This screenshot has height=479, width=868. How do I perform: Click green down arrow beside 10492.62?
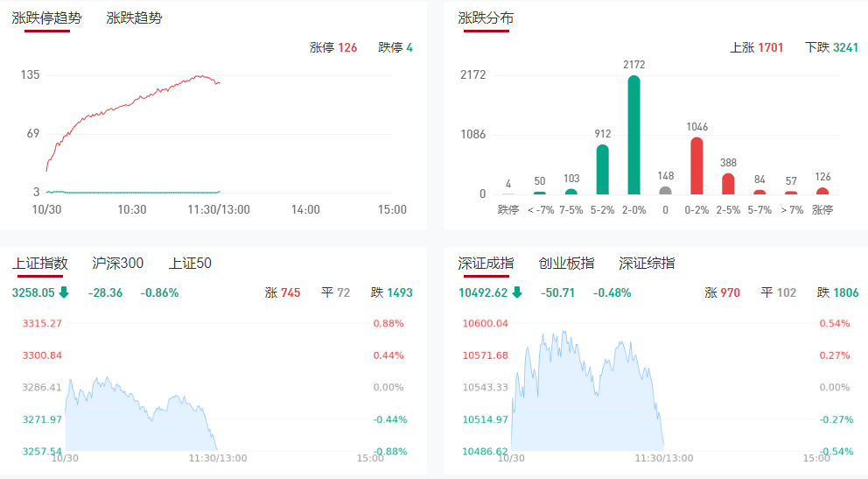[517, 292]
